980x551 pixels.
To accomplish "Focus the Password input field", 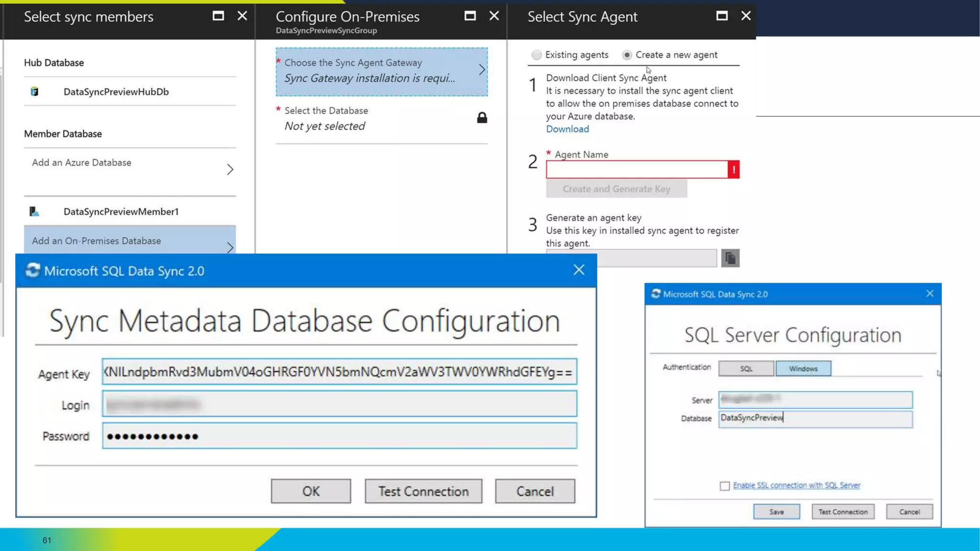I will pyautogui.click(x=339, y=436).
